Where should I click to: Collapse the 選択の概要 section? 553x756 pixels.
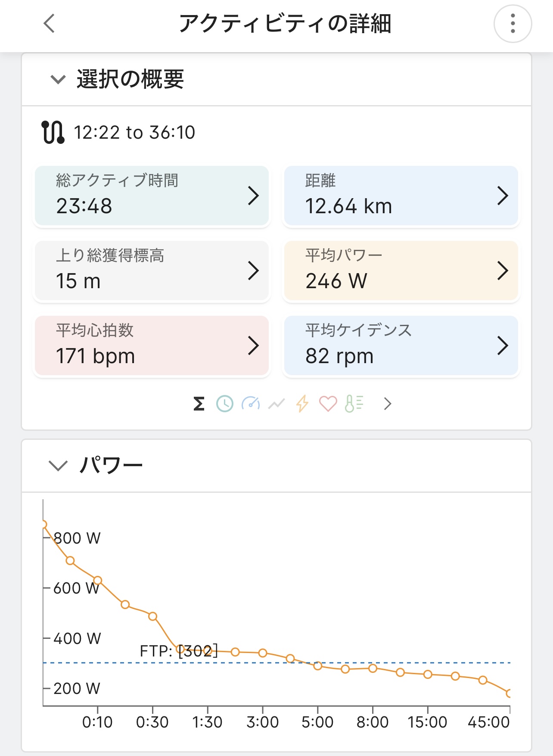point(58,80)
